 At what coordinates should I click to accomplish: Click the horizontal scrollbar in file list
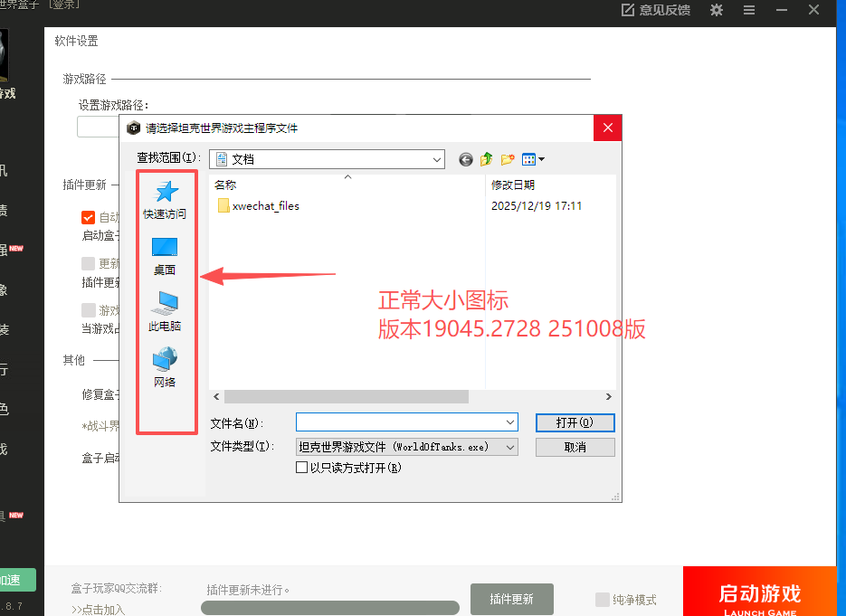[x=347, y=397]
